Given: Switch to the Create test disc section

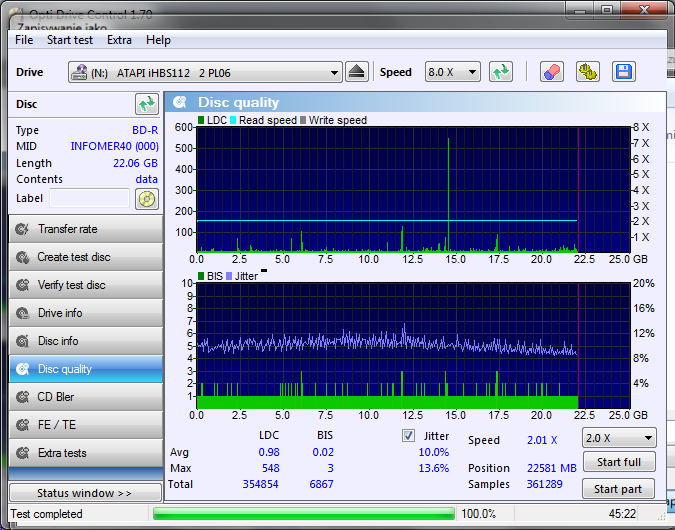Looking at the screenshot, I should click(86, 257).
